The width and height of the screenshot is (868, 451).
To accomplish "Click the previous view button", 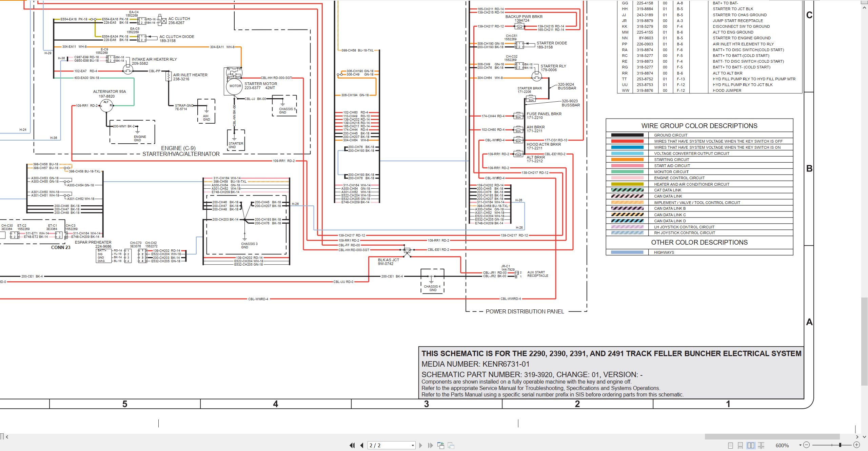I will click(441, 445).
